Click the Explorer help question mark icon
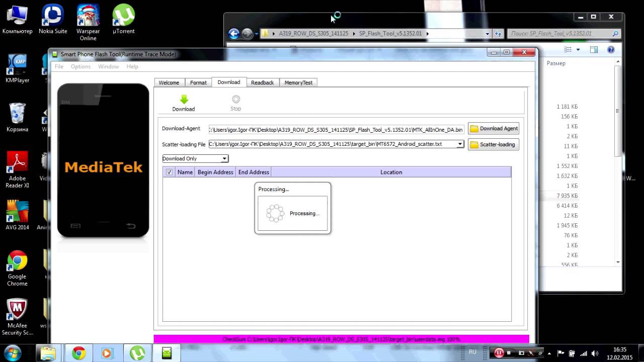Viewport: 644px width, 362px height. click(x=611, y=49)
